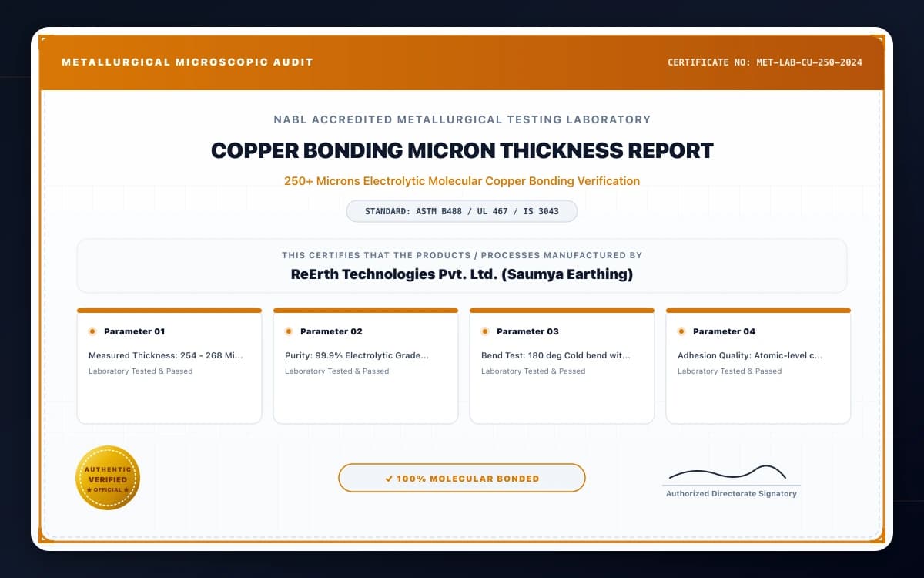
Task: Click the Parameter 04 label
Action: pos(724,331)
